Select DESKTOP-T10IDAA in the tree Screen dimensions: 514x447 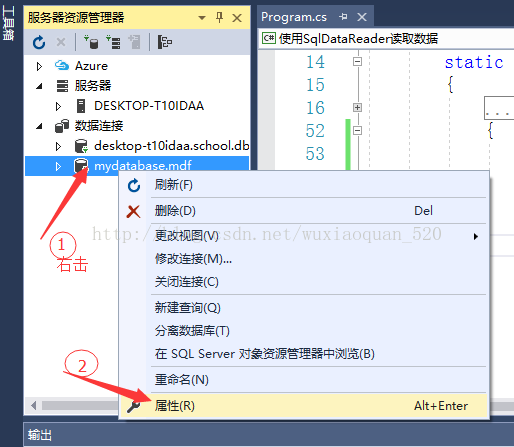pos(149,106)
